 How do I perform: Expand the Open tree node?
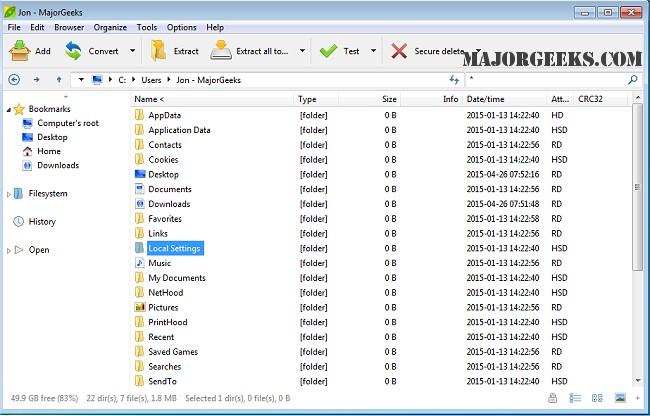tap(9, 250)
